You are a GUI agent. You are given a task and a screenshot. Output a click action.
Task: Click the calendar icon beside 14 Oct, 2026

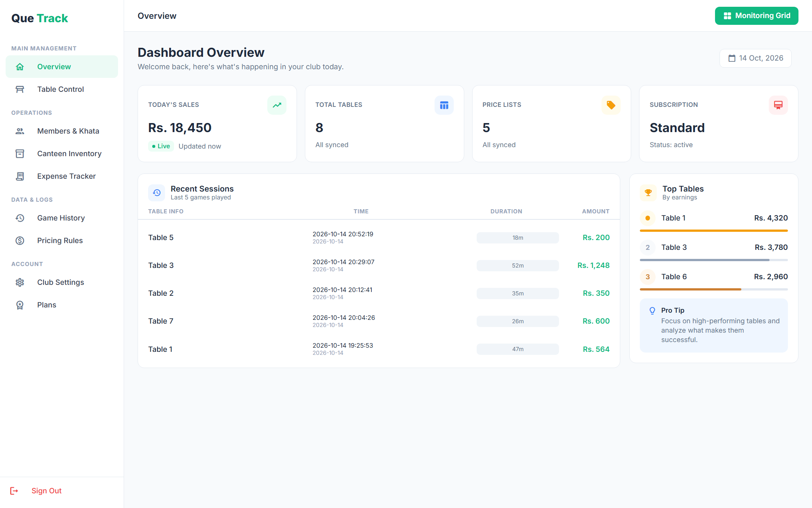pos(732,58)
